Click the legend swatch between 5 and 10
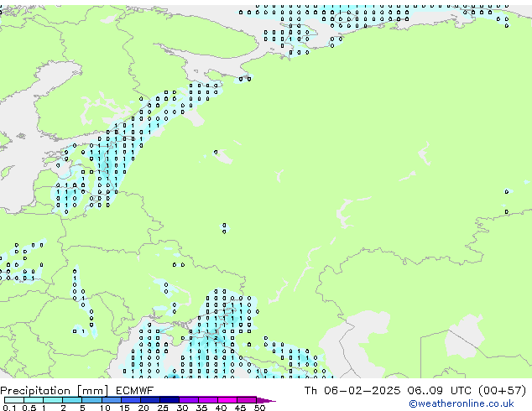Viewport: 532px width, 411px height. pos(91,400)
